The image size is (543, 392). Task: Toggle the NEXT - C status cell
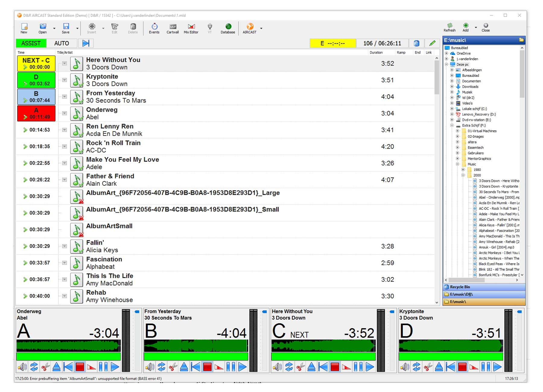(36, 63)
